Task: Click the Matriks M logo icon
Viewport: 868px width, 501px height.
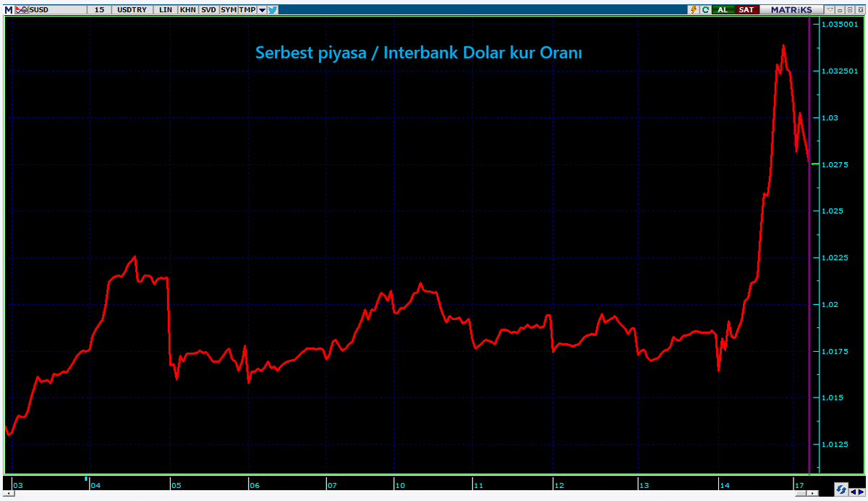Action: pyautogui.click(x=9, y=10)
